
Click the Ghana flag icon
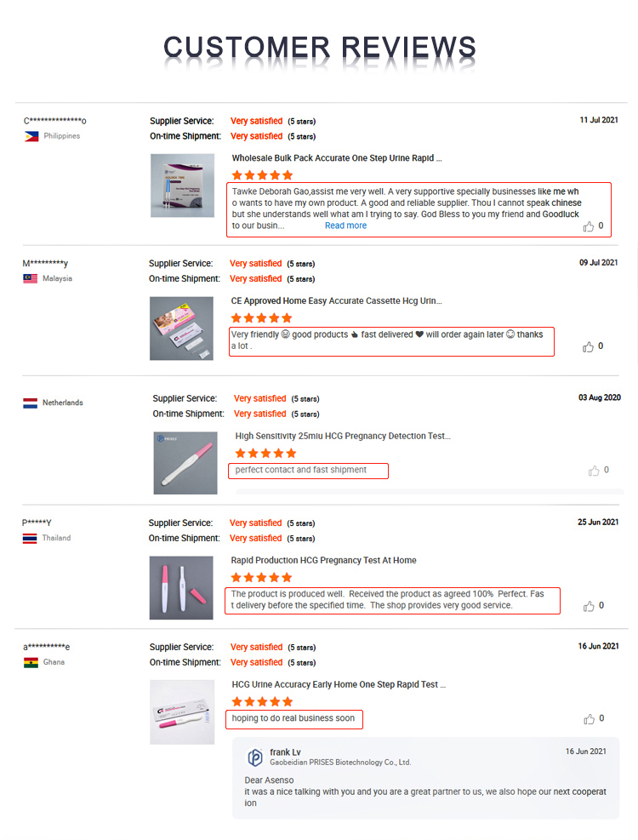(31, 662)
